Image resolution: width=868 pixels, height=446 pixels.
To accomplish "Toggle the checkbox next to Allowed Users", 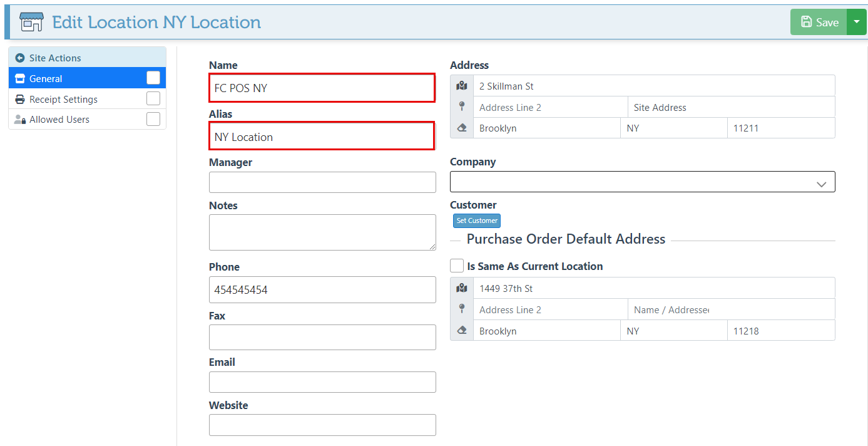I will [153, 119].
